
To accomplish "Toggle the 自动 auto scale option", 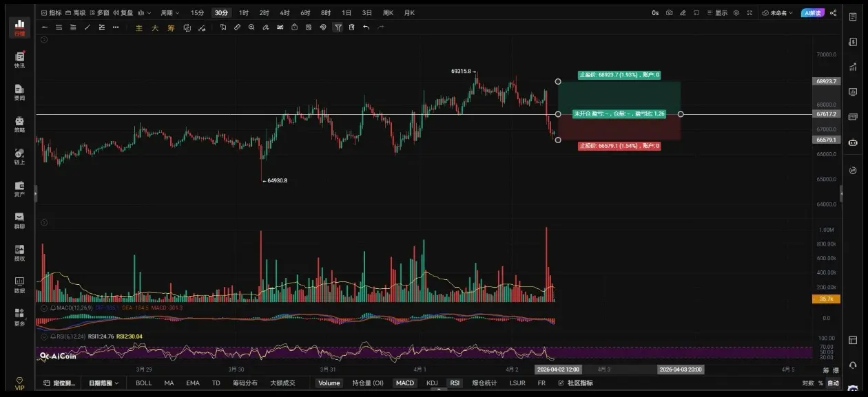I will (x=833, y=383).
